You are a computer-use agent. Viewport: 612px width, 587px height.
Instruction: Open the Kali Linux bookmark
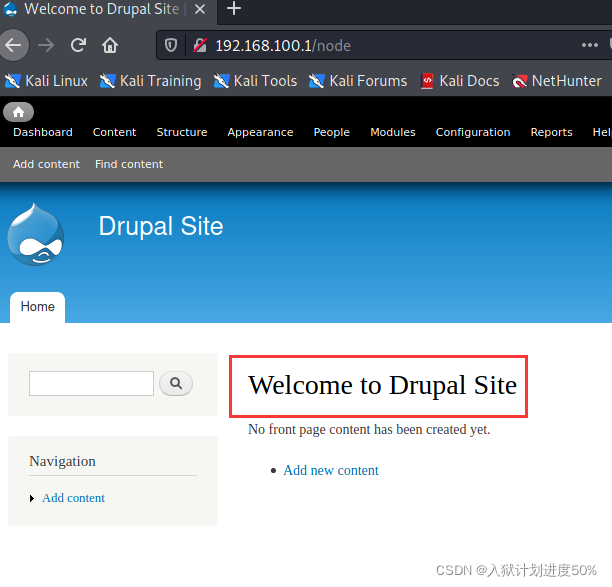point(46,81)
